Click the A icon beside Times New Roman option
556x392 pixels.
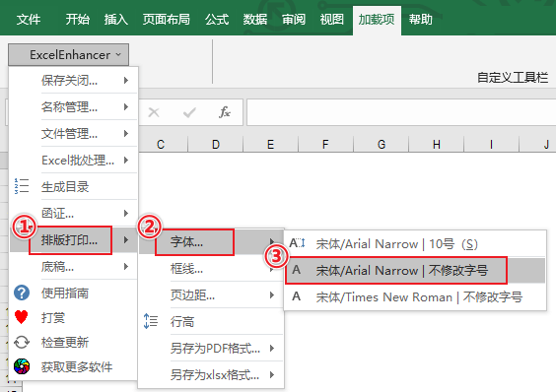point(296,296)
